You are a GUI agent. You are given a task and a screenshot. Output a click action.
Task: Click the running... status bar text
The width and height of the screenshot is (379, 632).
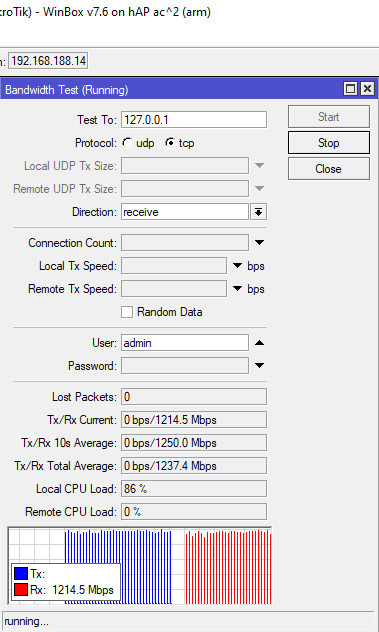click(27, 622)
